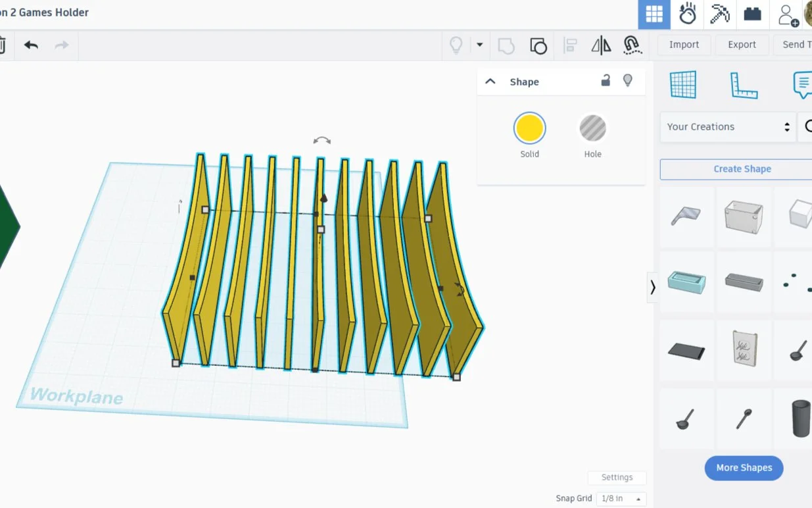Pick the signed card creation thumbnail

tap(744, 349)
